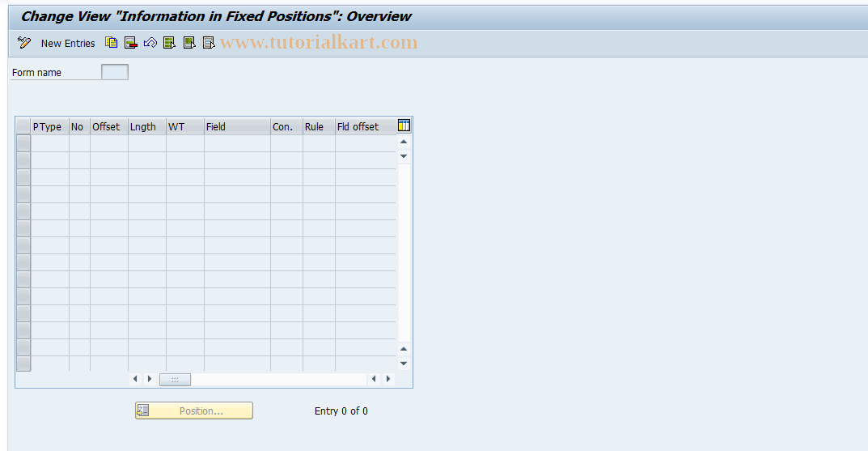Click the horizontal scrollbar thumb
The image size is (868, 451).
[x=175, y=380]
